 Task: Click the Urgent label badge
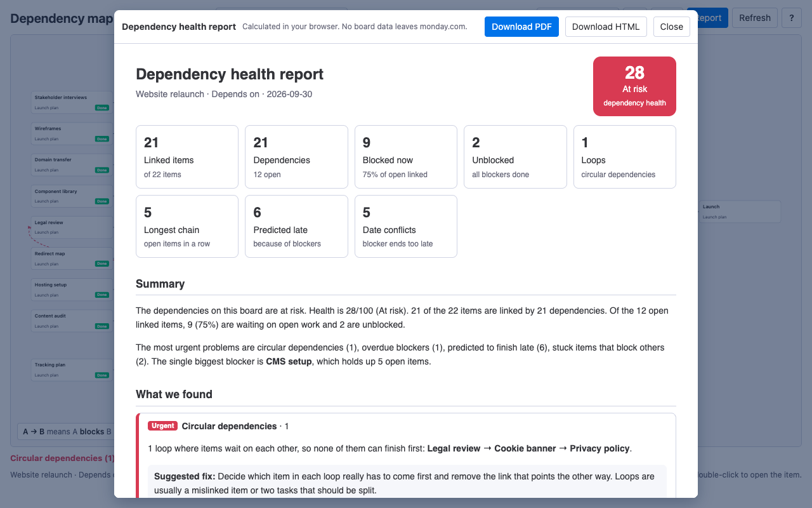[x=162, y=426]
